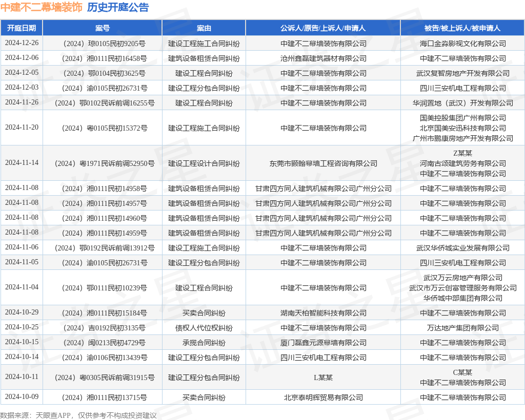
Task: Click the date 2024-12-05
Action: pos(22,73)
